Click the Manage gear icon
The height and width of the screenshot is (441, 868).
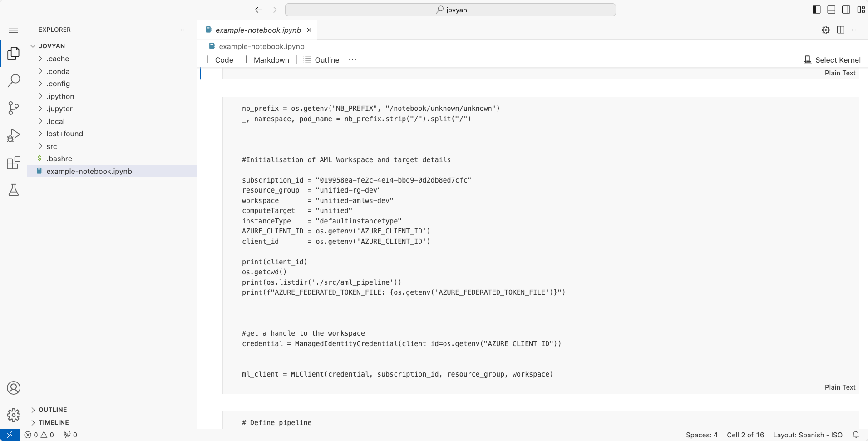[x=14, y=415]
